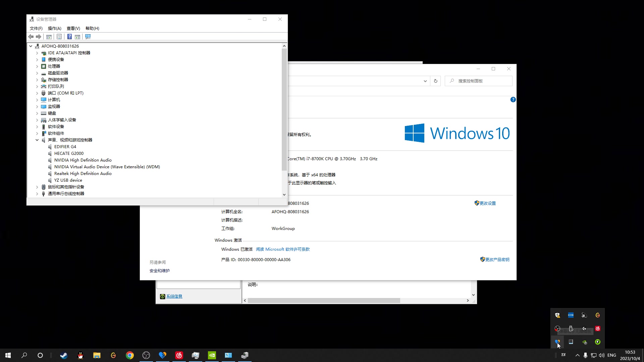The image size is (644, 362).
Task: Expand the 通用串行总线控制器 node
Action: [37, 194]
